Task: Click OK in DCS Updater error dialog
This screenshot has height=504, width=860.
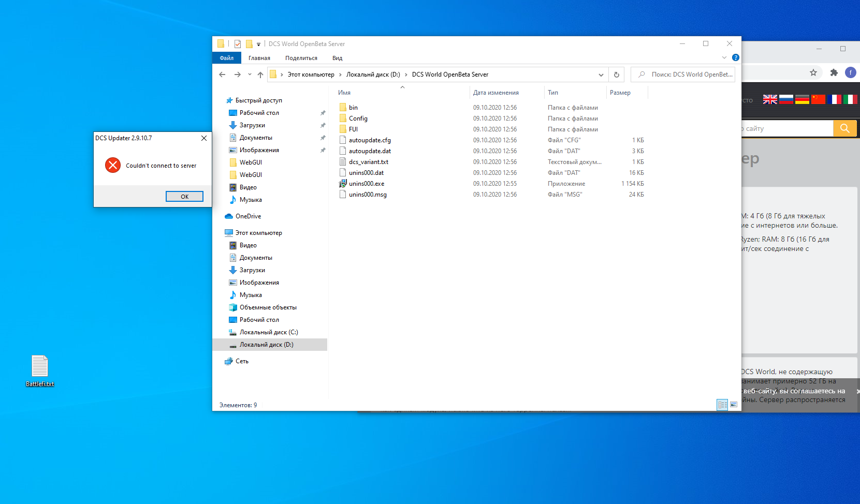Action: [184, 197]
